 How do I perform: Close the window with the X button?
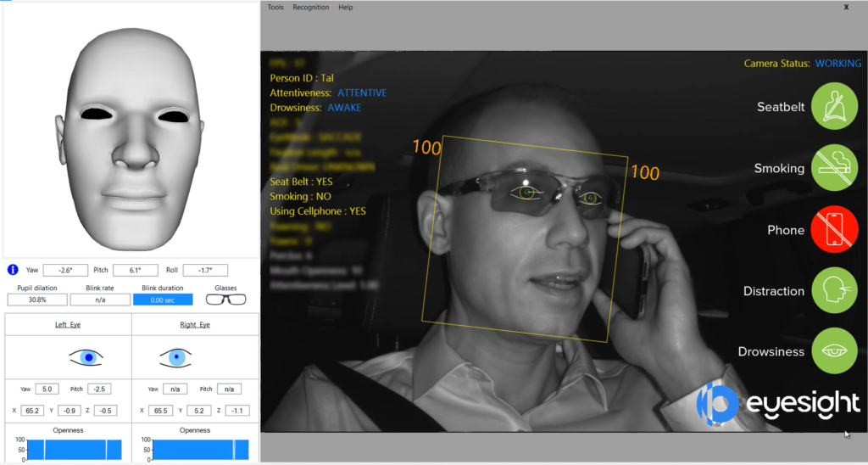[x=846, y=7]
